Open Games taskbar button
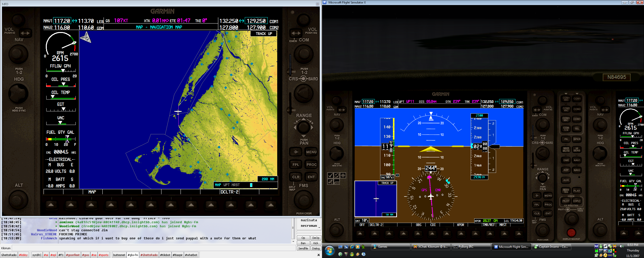This screenshot has height=258, width=644. pyautogui.click(x=390, y=247)
